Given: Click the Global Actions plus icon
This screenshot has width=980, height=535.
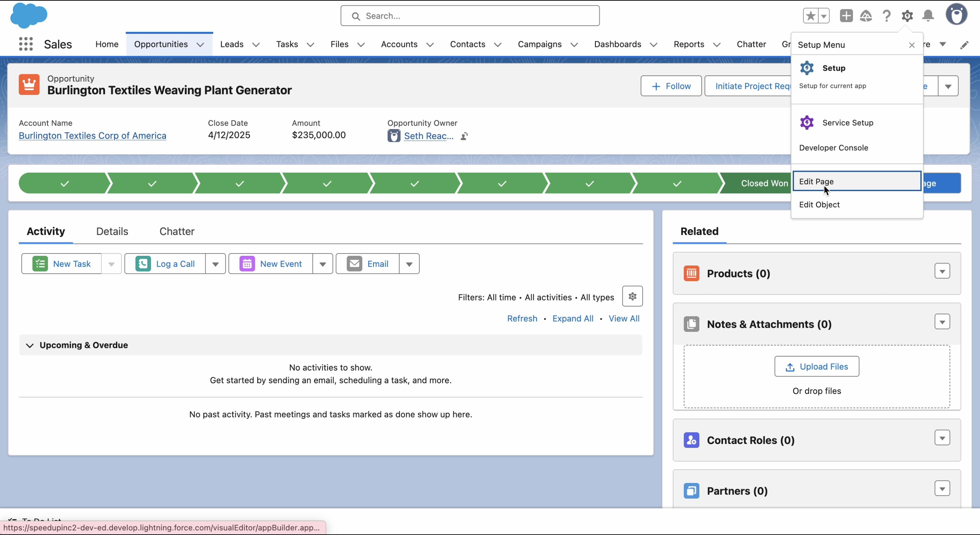Looking at the screenshot, I should [x=846, y=16].
